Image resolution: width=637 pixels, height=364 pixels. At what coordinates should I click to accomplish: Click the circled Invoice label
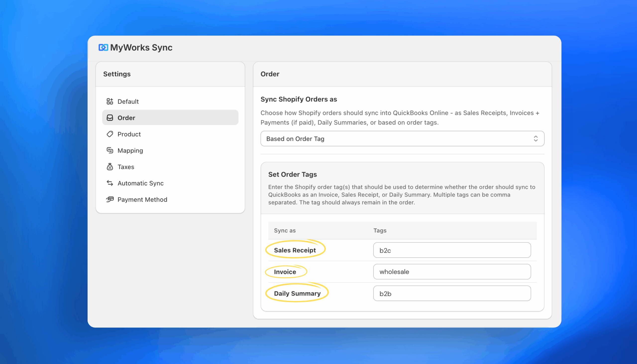285,272
